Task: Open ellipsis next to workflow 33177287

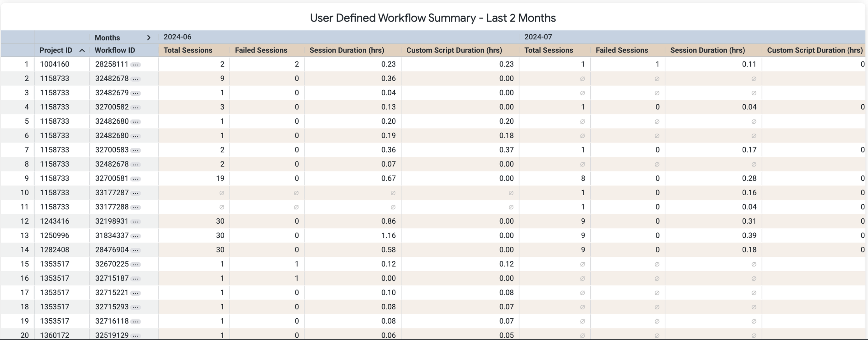Action: point(135,193)
